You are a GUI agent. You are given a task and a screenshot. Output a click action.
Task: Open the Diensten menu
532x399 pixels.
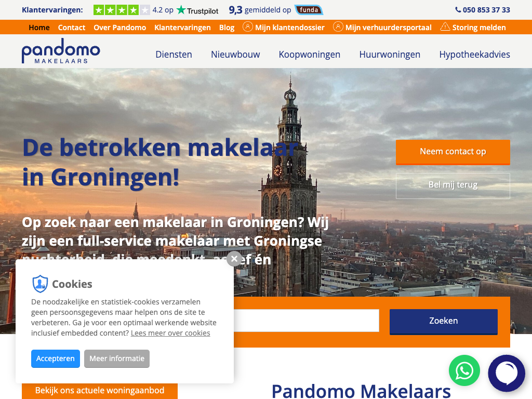pyautogui.click(x=174, y=54)
